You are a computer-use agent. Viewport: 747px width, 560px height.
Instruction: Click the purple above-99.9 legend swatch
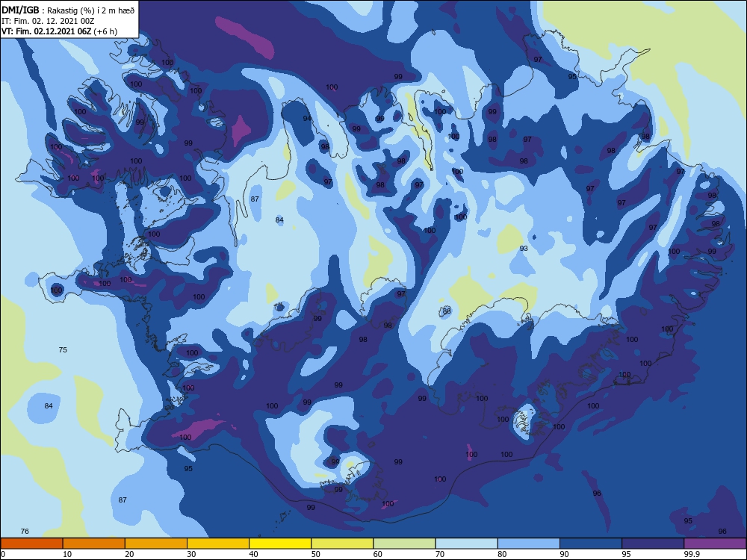[715, 544]
